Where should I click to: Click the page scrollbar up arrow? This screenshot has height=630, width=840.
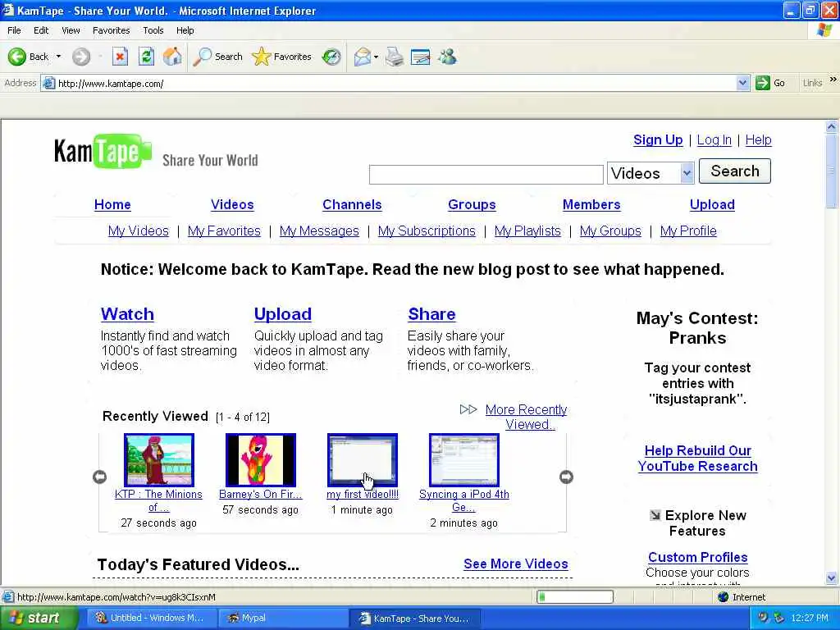(x=832, y=127)
